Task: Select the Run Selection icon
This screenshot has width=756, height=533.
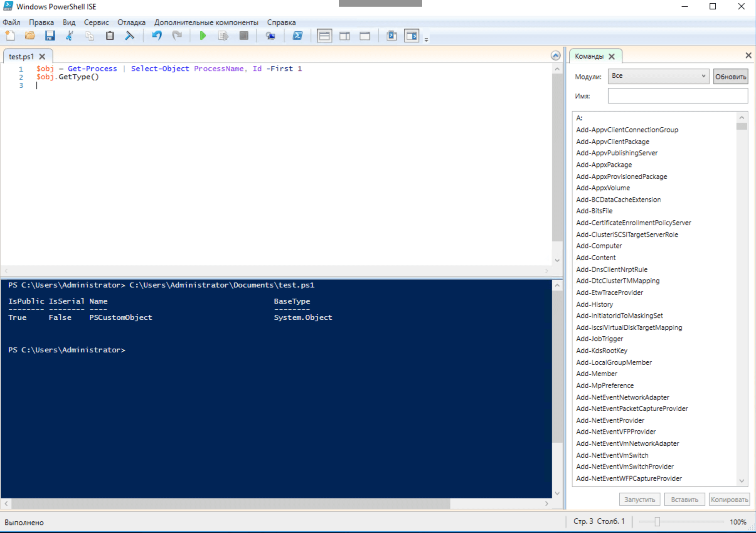Action: (x=223, y=36)
